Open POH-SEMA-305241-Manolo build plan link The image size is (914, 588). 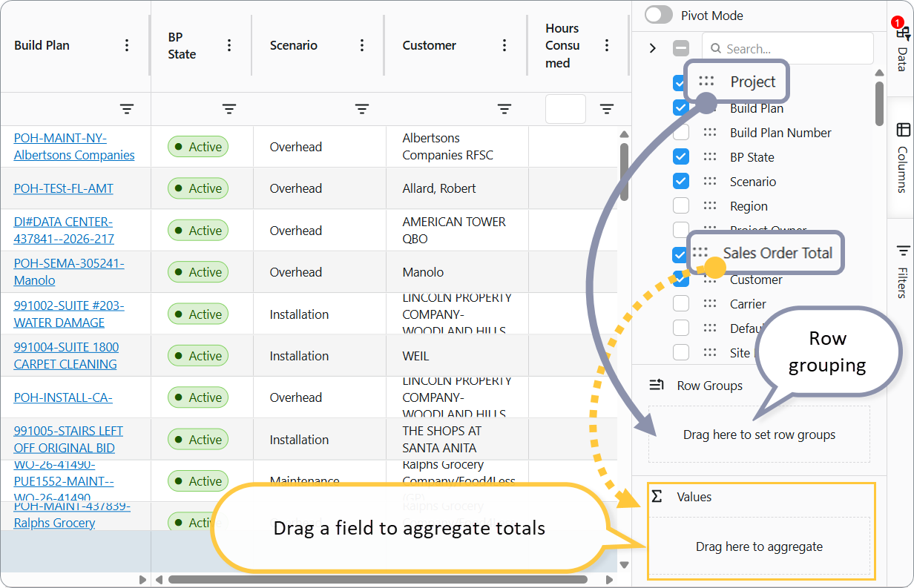click(x=69, y=272)
